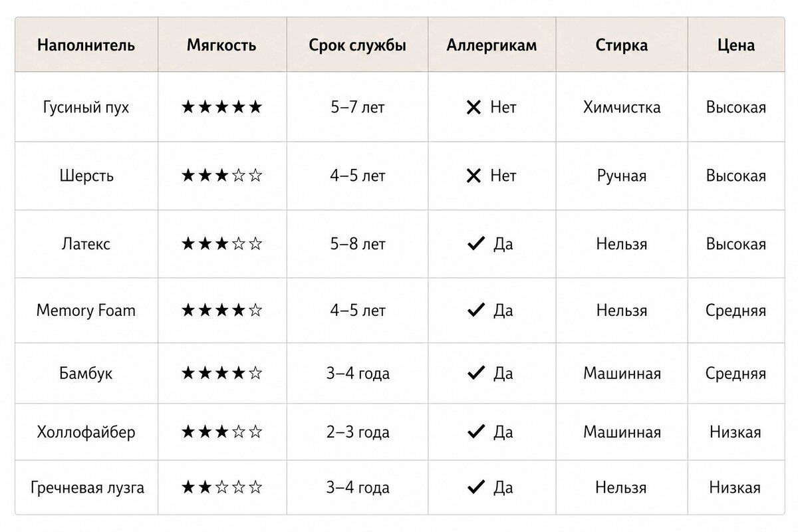Select the Мягкость column header

click(221, 46)
